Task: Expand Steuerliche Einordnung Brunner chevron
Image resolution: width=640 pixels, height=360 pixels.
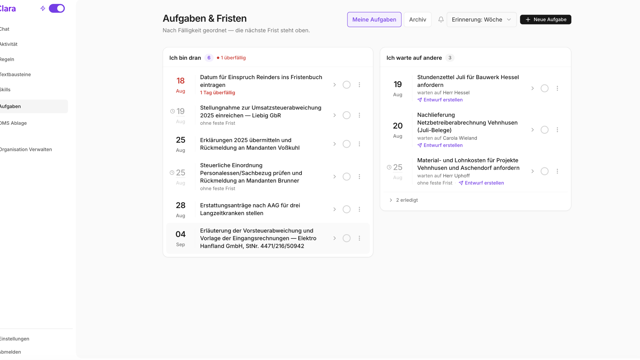Action: [334, 177]
